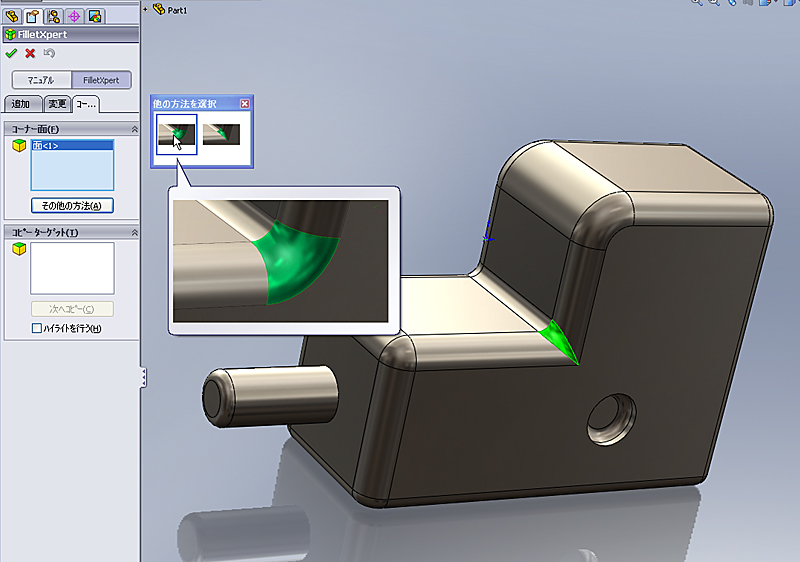
Task: Collapse the コーナー面 section
Action: (x=133, y=129)
